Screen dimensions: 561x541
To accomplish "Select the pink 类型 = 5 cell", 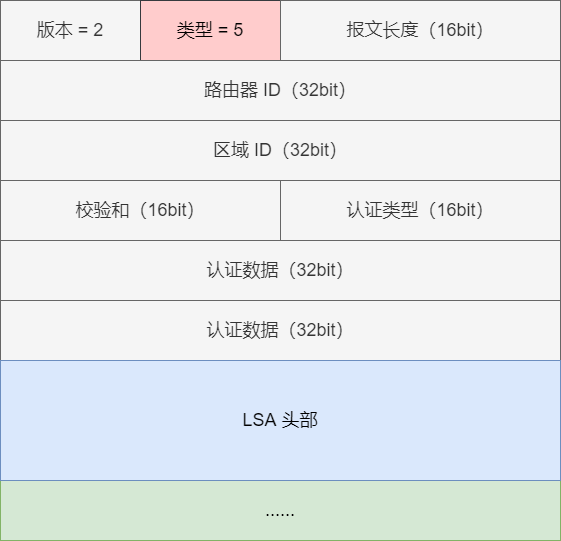I will [x=210, y=30].
